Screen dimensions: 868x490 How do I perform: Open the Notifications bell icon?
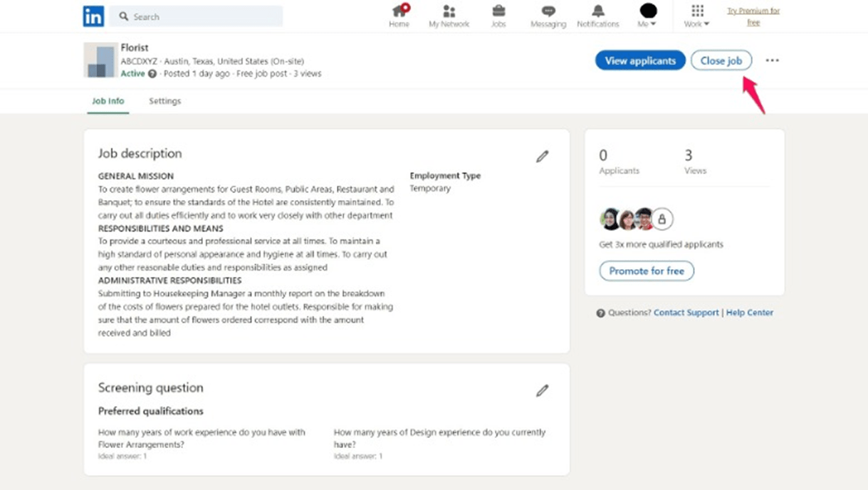click(x=598, y=12)
